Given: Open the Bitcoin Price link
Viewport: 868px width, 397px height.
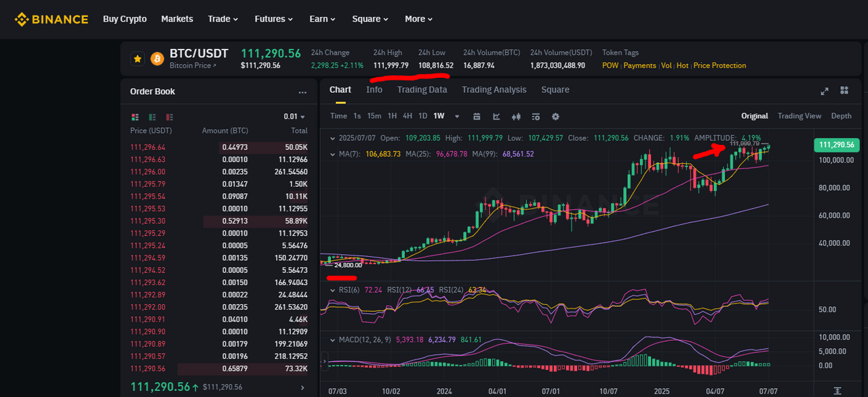Looking at the screenshot, I should (193, 66).
